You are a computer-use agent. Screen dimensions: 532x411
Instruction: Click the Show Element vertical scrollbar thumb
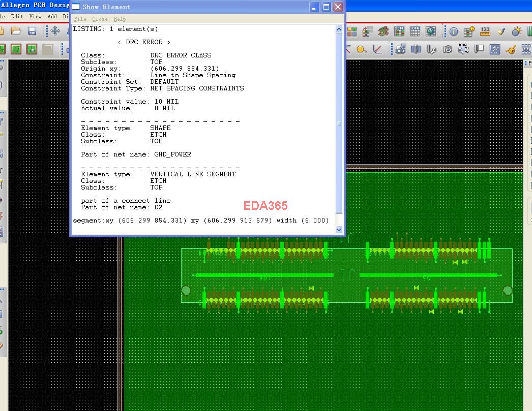pos(339,123)
